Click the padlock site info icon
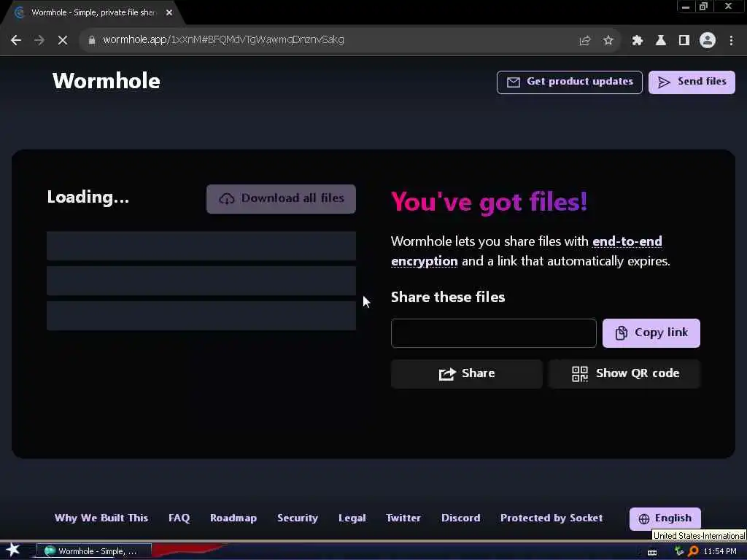This screenshot has height=560, width=747. (x=92, y=40)
